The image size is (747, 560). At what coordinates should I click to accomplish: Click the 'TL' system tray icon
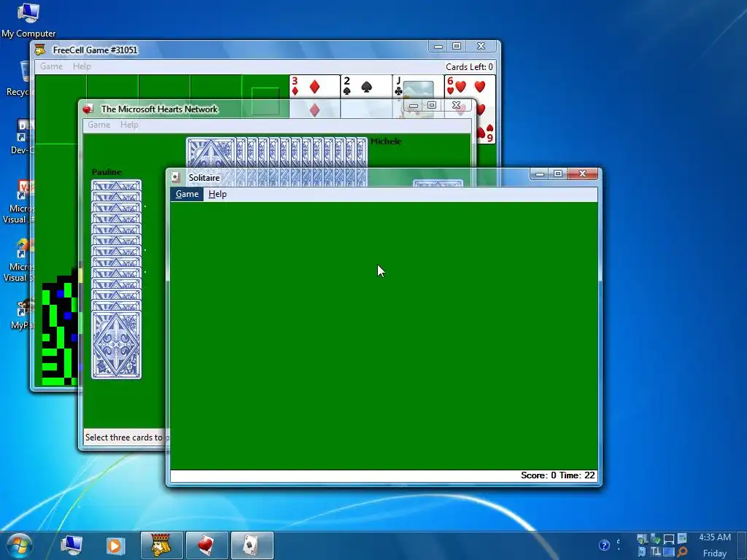pos(656,552)
